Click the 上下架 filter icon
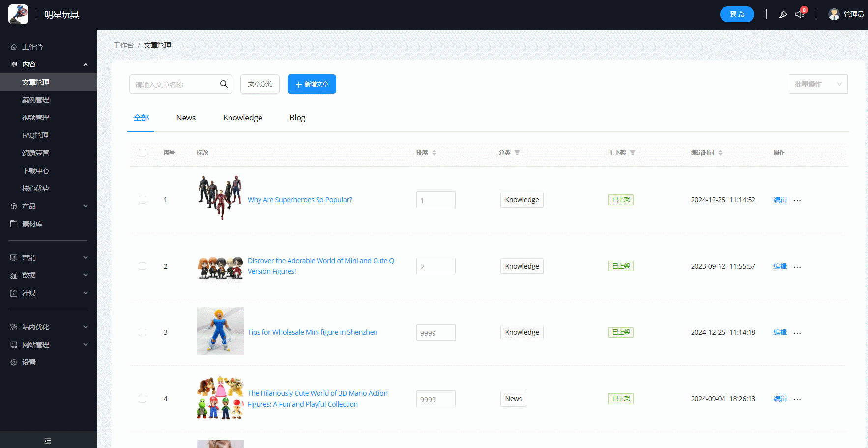868x448 pixels. click(633, 153)
